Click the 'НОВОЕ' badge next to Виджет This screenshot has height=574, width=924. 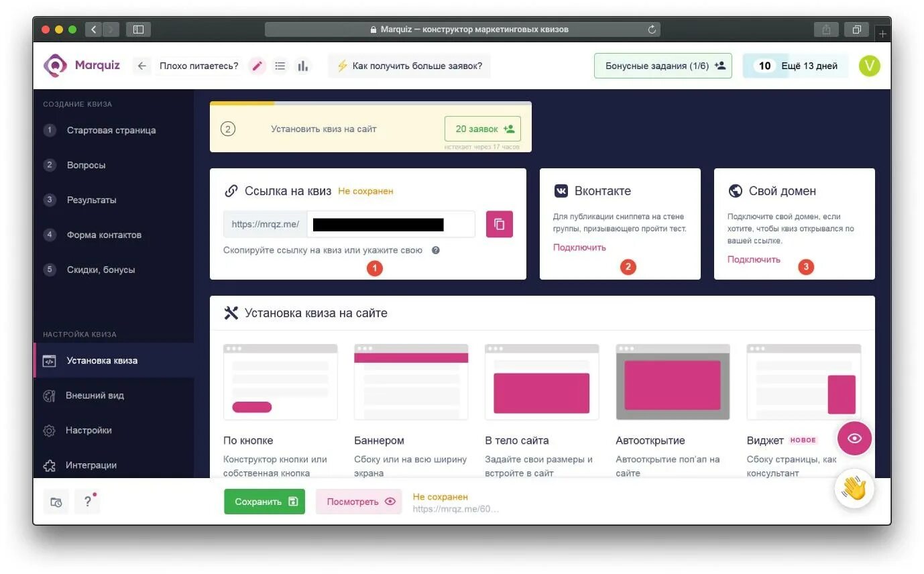(x=803, y=441)
